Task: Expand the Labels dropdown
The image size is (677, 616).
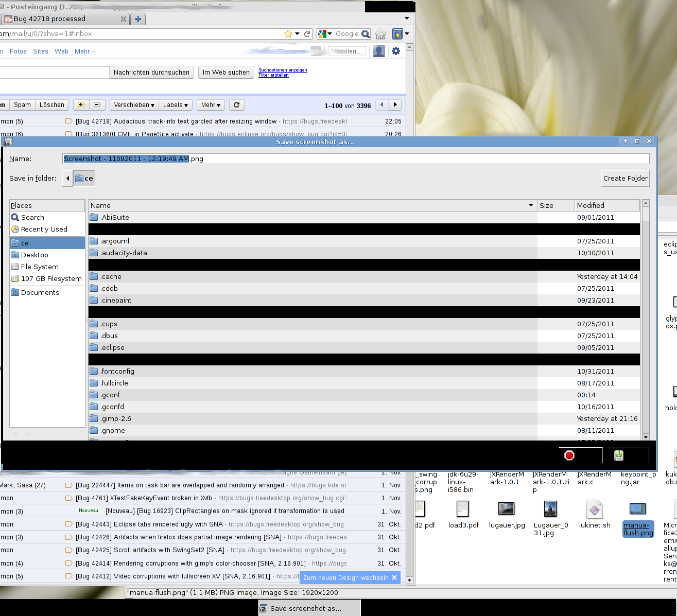Action: coord(176,105)
